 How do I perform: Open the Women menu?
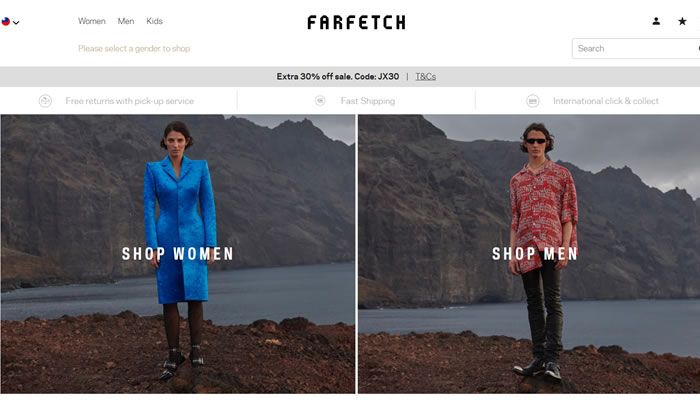[92, 21]
